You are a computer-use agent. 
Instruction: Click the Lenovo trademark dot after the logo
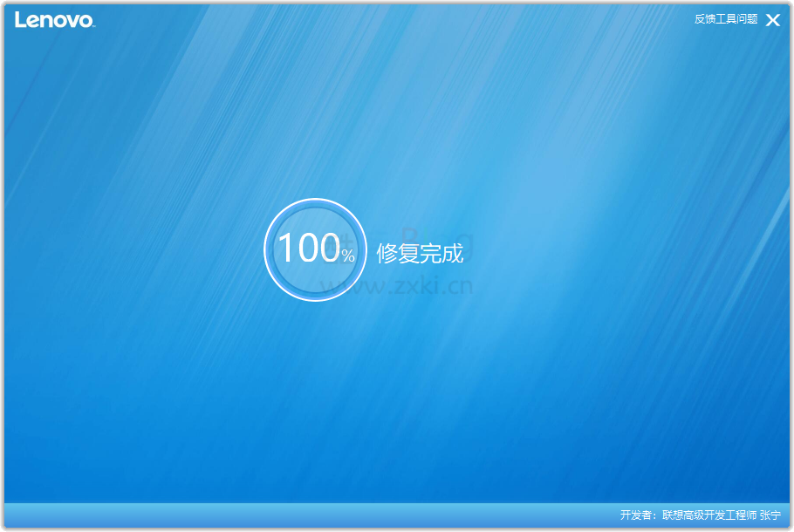(92, 26)
